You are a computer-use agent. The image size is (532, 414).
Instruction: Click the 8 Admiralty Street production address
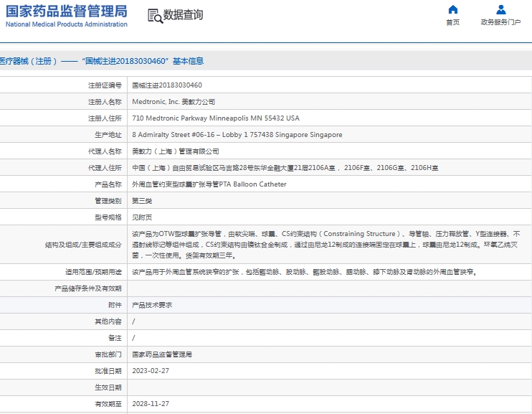pos(237,135)
